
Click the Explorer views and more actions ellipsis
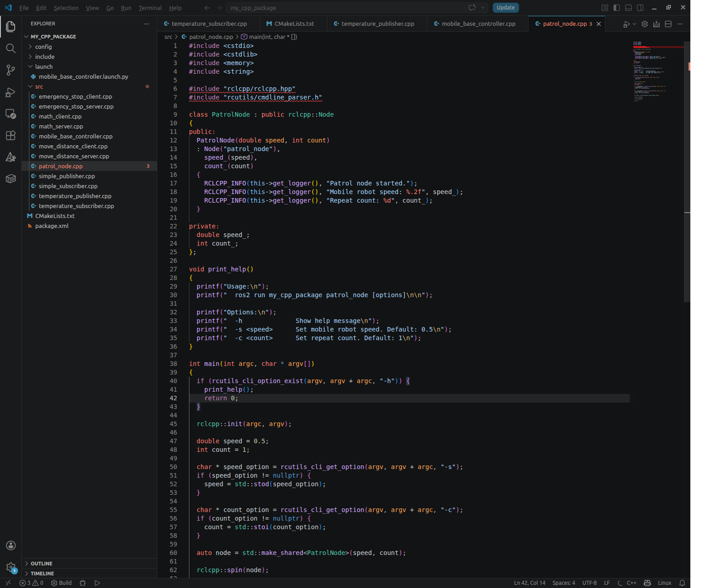[x=146, y=24]
